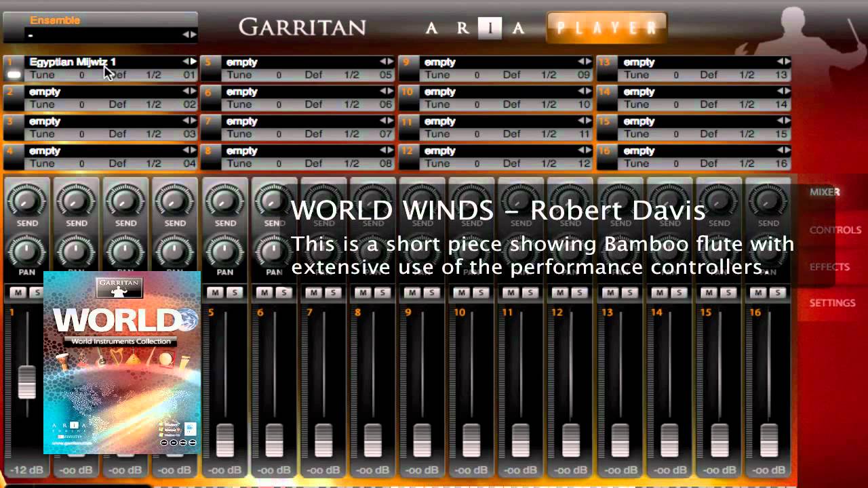Click previous-instrument left arrow on slot 4

186,150
